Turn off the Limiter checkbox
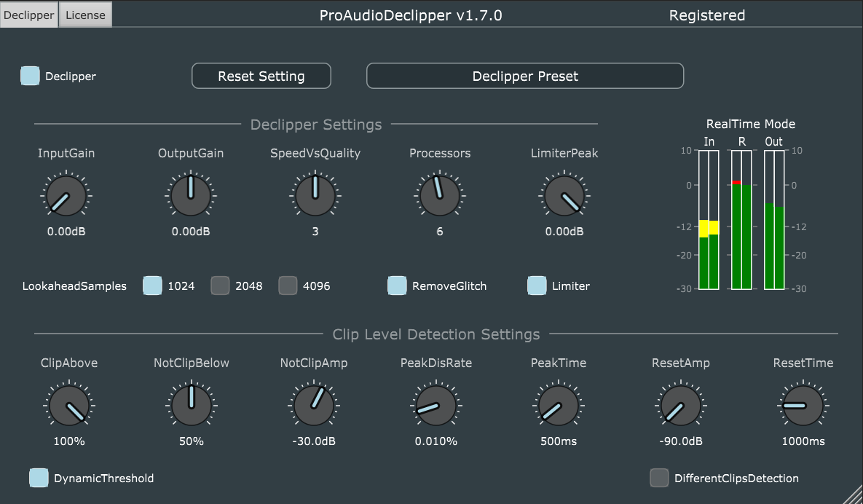Image resolution: width=863 pixels, height=504 pixels. (x=537, y=286)
